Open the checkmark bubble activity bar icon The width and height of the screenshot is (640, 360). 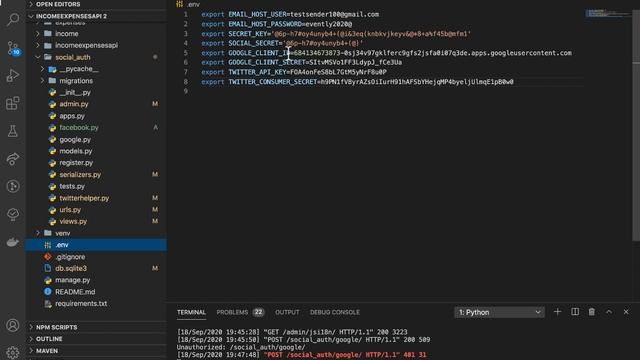point(13,214)
